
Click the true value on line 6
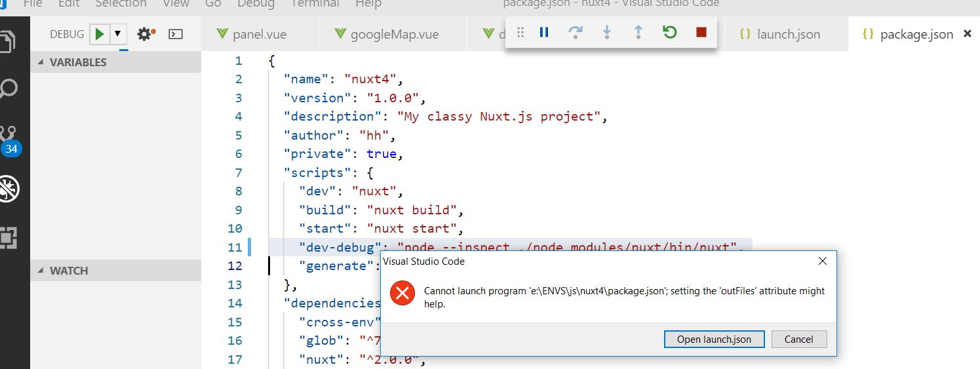pos(382,154)
